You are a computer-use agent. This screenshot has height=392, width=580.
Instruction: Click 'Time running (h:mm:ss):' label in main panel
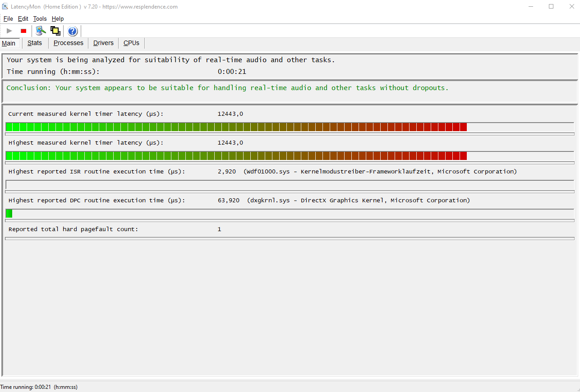tap(53, 72)
